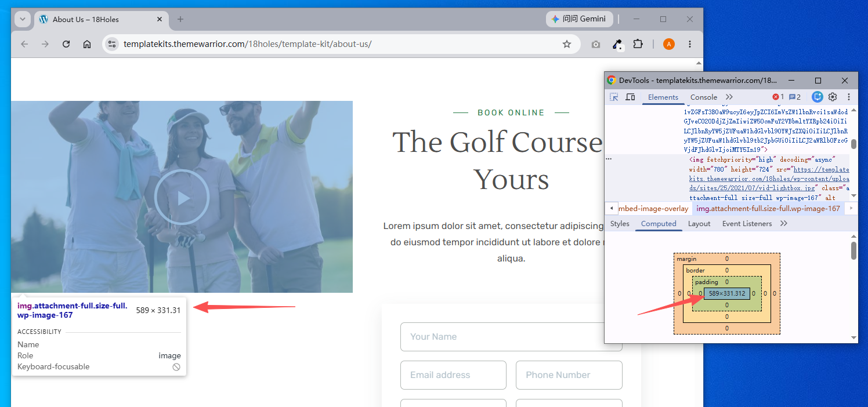Bookmark this page with the star icon
868x407 pixels.
click(x=567, y=44)
